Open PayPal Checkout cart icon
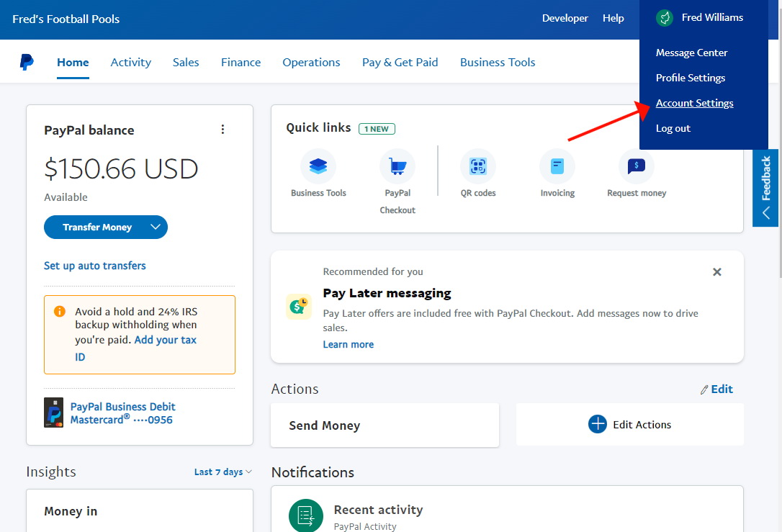This screenshot has height=532, width=782. (397, 166)
